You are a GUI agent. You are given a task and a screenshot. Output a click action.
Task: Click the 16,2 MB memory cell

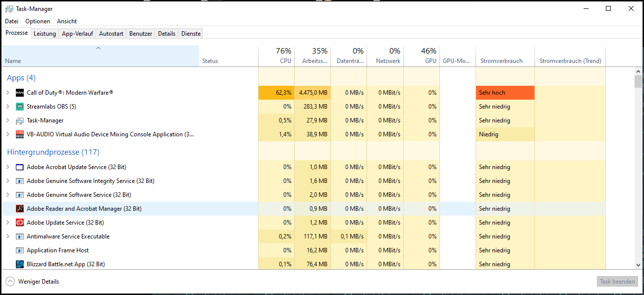[313, 250]
